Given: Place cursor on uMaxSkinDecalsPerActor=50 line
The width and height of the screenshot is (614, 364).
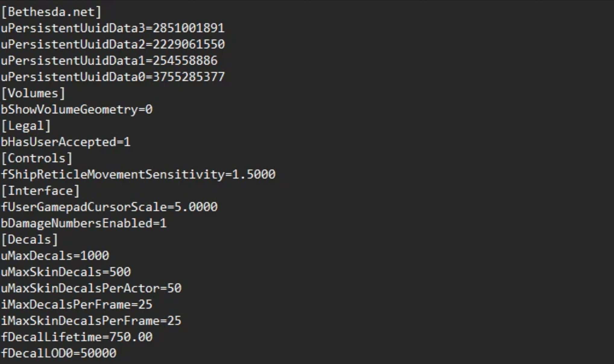Looking at the screenshot, I should pos(91,288).
